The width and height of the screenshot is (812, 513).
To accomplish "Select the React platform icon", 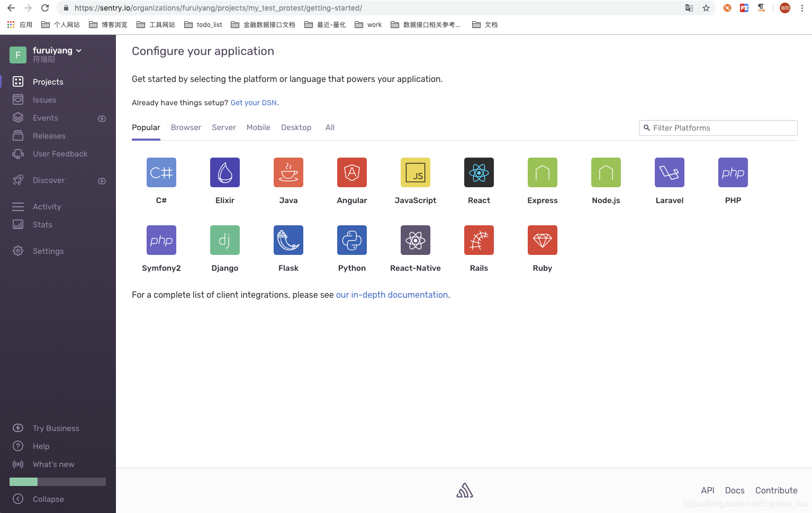I will click(479, 172).
